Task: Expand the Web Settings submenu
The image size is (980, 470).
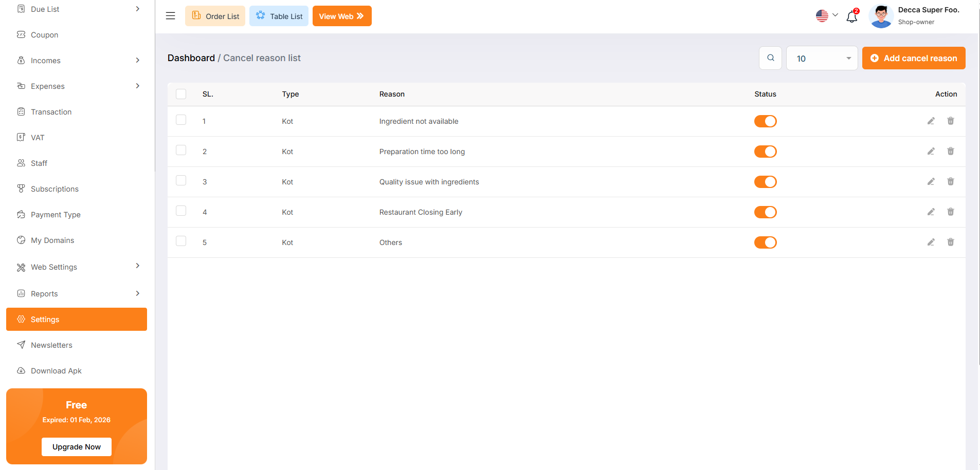Action: click(77, 267)
